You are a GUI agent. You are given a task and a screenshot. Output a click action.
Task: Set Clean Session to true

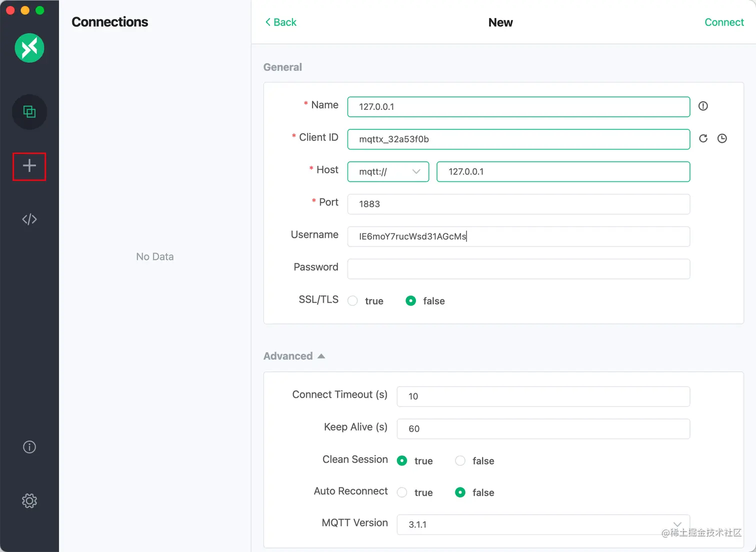pos(402,461)
